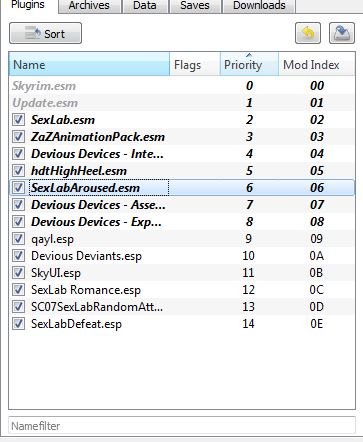The width and height of the screenshot is (363, 442).
Task: Uncheck the SexLabDefeat.esp checkbox
Action: pyautogui.click(x=18, y=324)
